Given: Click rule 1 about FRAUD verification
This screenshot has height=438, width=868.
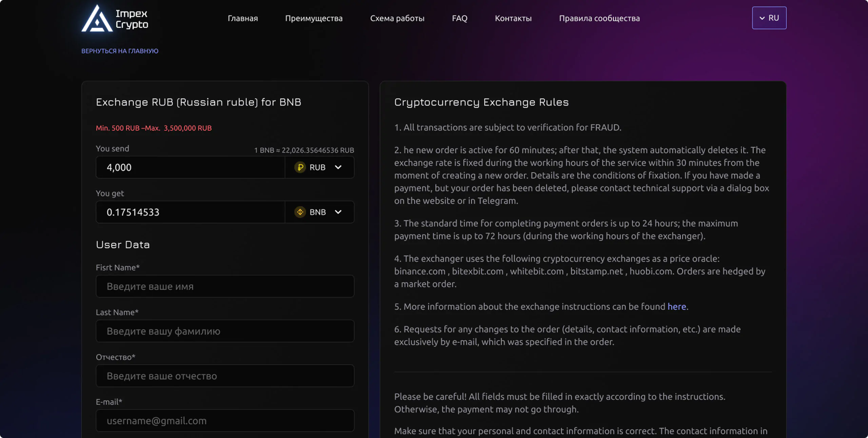Looking at the screenshot, I should 508,128.
